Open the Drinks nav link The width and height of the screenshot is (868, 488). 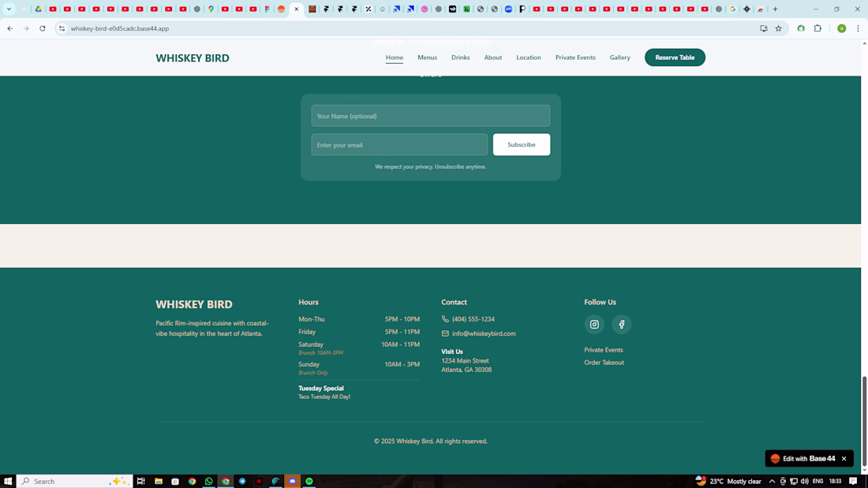[x=461, y=58]
